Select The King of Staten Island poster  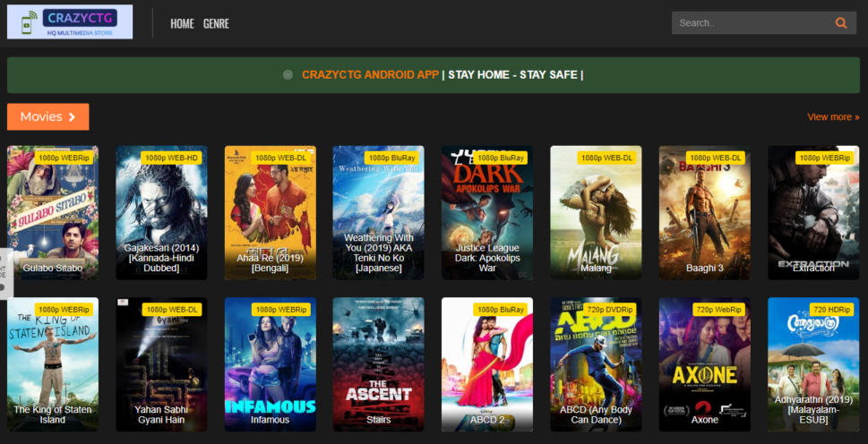[x=53, y=364]
